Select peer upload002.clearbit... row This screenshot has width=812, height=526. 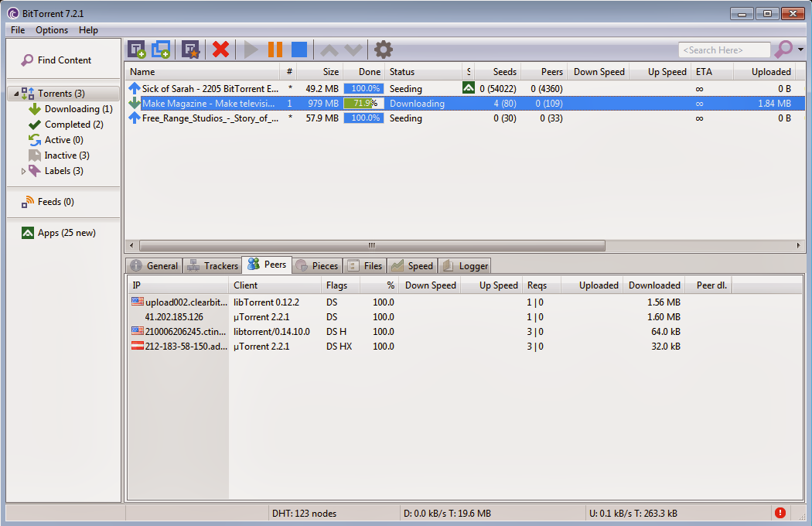(x=465, y=302)
